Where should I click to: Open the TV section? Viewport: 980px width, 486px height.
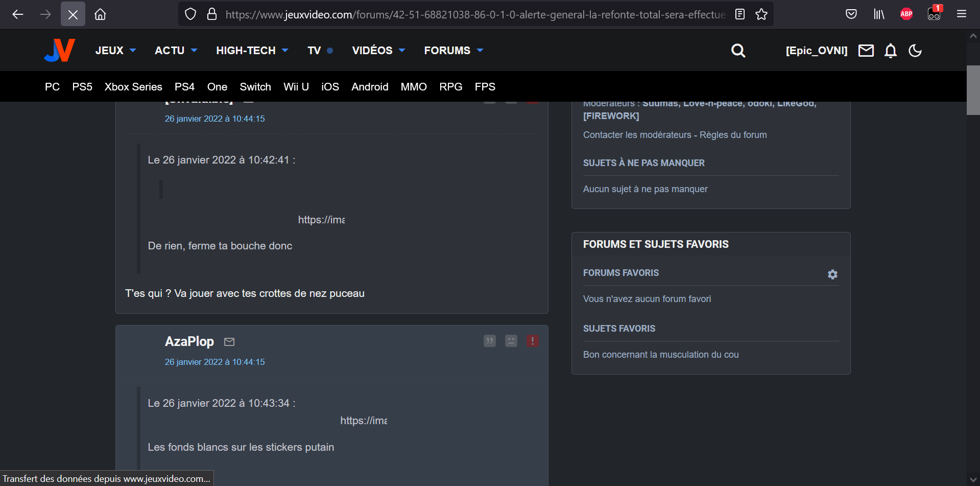(320, 51)
